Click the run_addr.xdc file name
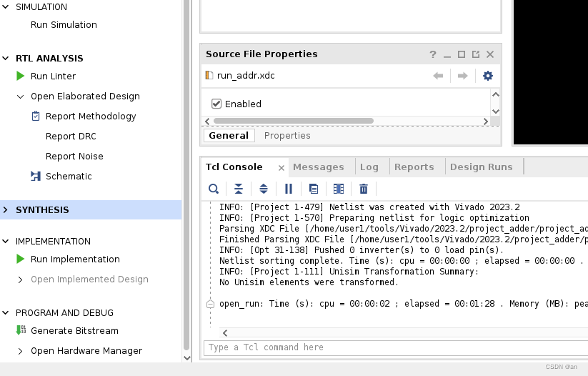 tap(246, 76)
